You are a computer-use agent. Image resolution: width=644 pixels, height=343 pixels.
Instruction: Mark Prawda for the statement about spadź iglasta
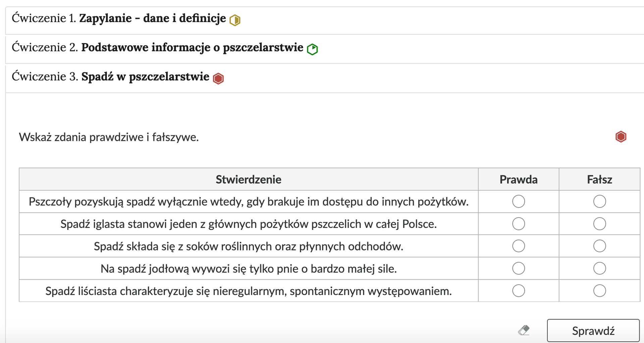pos(518,224)
